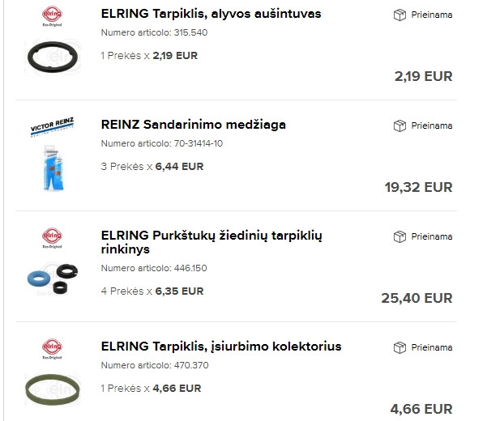The height and width of the screenshot is (421, 504).
Task: Click the 25,40 EUR total price
Action: pyautogui.click(x=416, y=298)
